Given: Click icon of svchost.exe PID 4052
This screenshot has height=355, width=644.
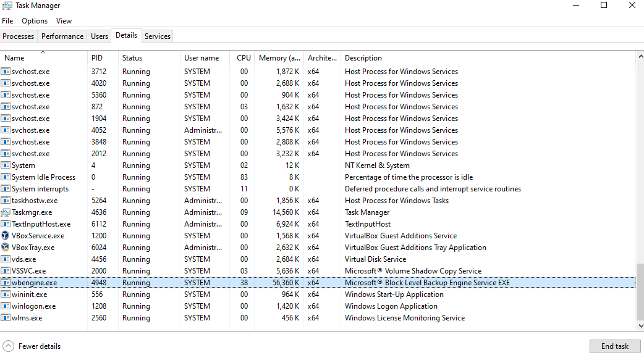Looking at the screenshot, I should [6, 130].
